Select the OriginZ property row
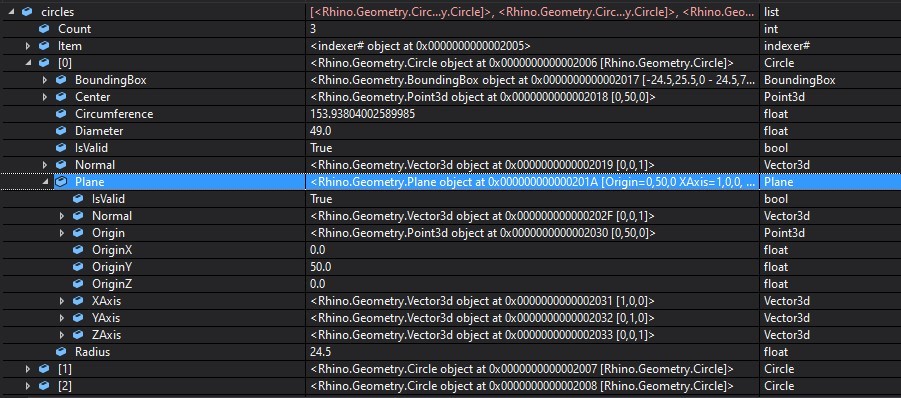The height and width of the screenshot is (398, 901). [x=450, y=284]
